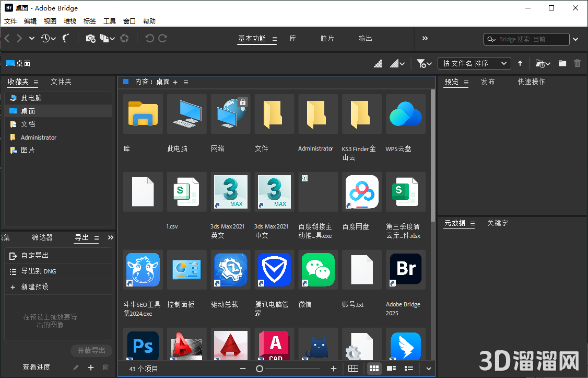Click plus to increase thumbnail size
588x378 pixels.
[334, 369]
